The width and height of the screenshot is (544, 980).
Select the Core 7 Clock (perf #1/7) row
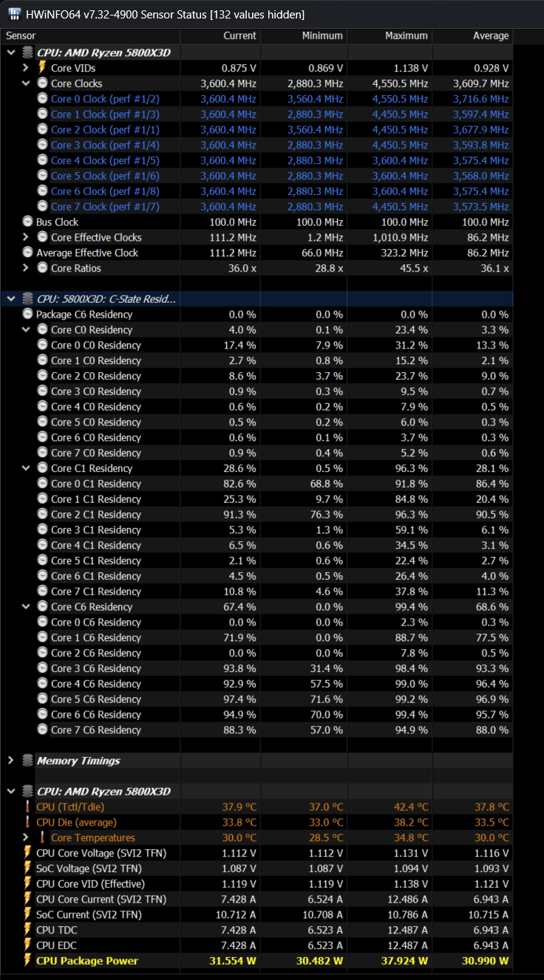256,207
